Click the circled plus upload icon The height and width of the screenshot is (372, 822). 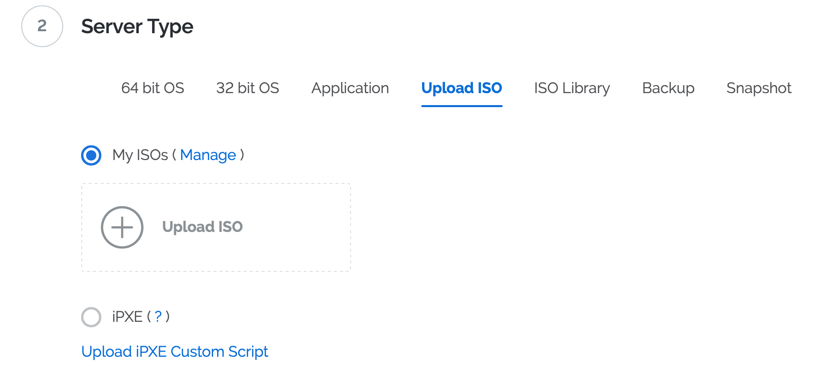(x=122, y=227)
